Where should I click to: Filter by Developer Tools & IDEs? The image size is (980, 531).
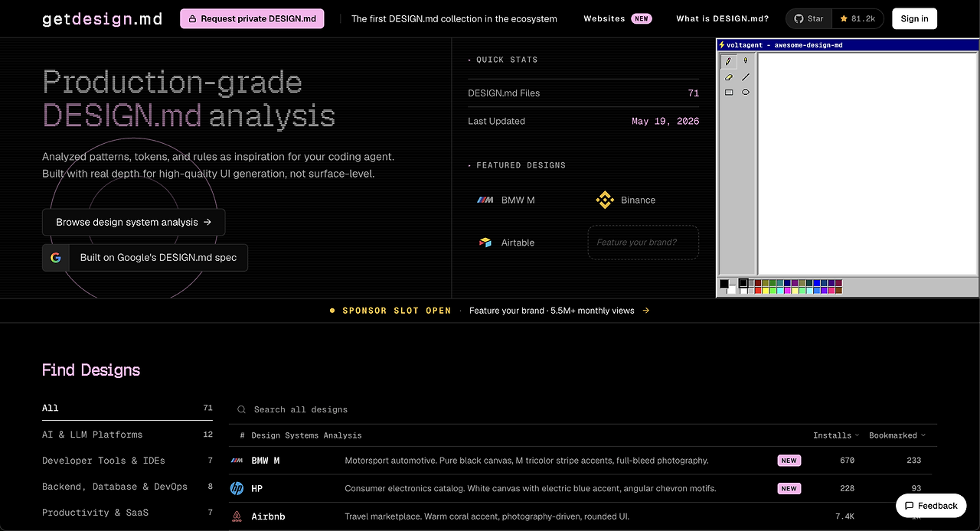[x=127, y=461]
